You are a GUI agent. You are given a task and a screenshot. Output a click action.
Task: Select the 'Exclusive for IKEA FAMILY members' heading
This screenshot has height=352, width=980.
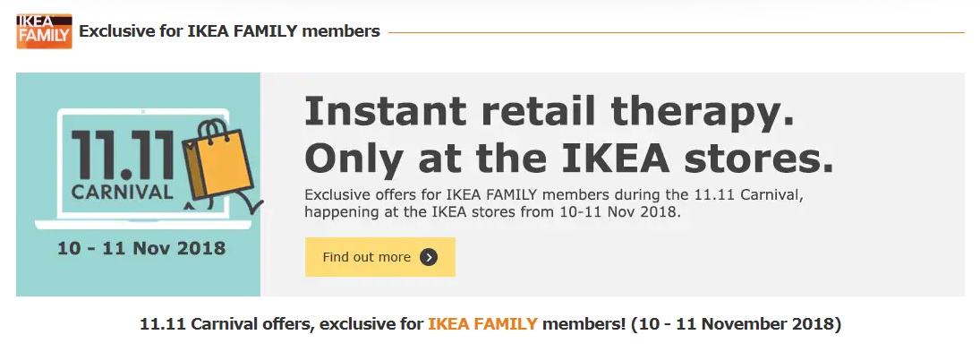[x=229, y=31]
